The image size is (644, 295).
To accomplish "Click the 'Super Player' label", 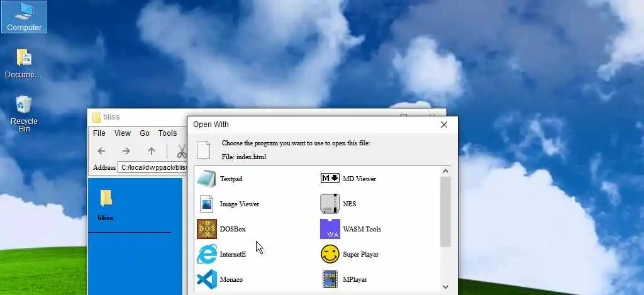I will [x=360, y=254].
